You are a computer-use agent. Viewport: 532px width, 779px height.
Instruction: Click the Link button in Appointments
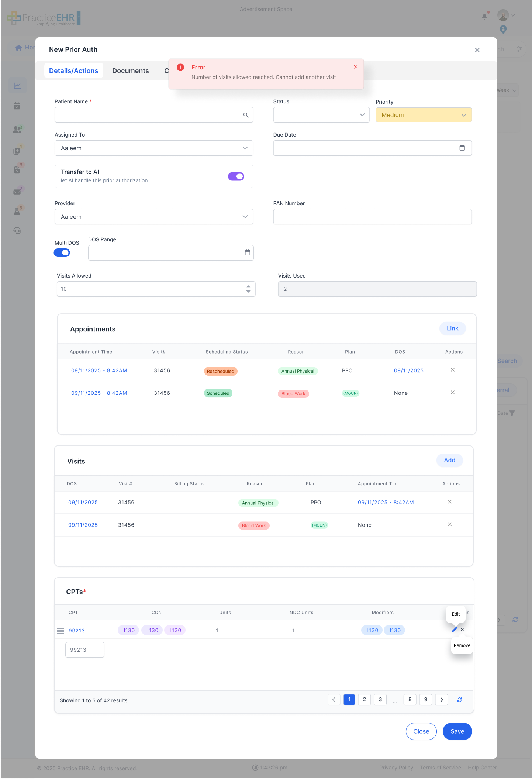click(452, 328)
